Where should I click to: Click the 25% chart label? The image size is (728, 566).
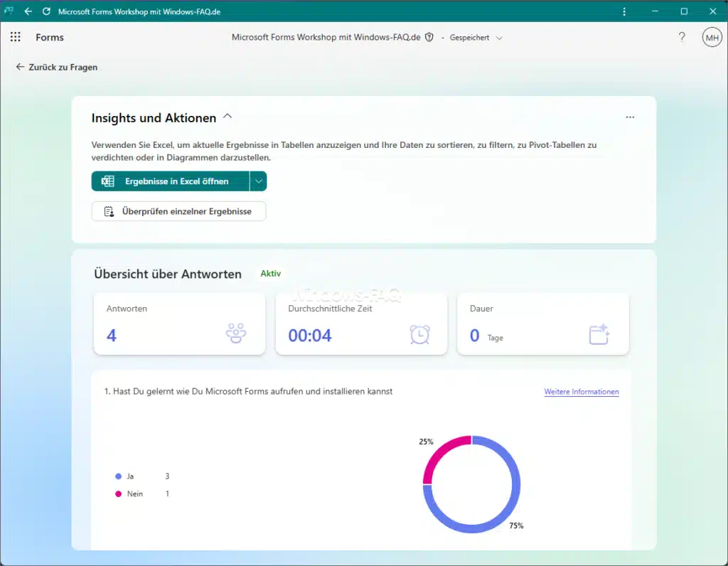pyautogui.click(x=426, y=442)
